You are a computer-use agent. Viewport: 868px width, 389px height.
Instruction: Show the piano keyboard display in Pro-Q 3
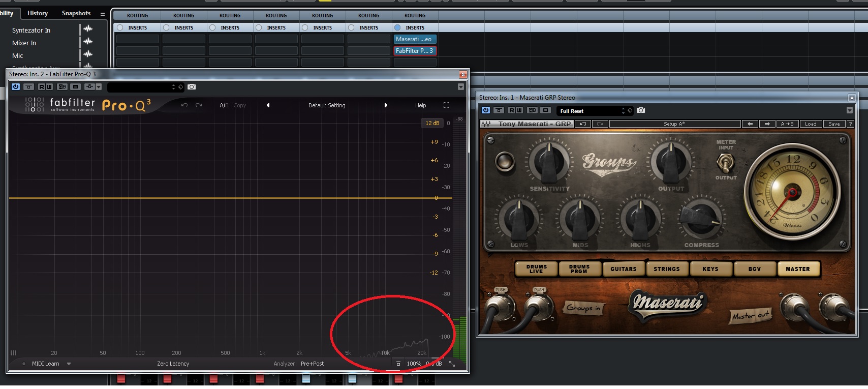pos(14,352)
